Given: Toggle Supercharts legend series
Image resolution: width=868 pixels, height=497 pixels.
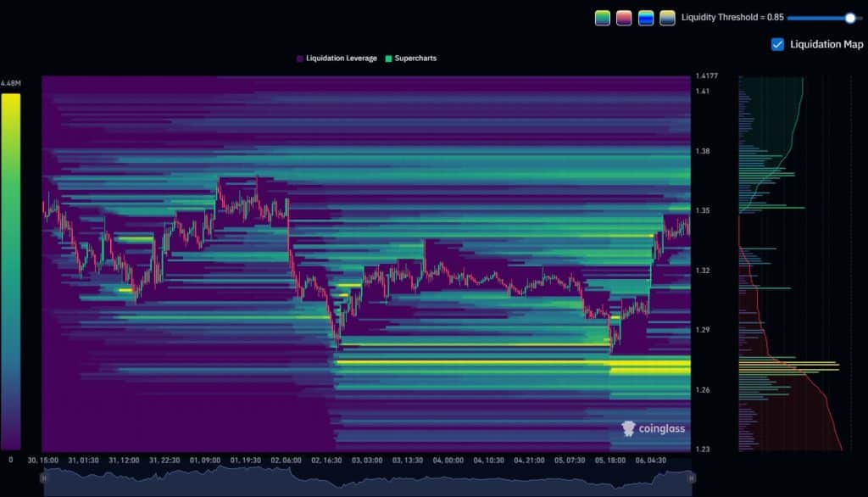Looking at the screenshot, I should (411, 59).
